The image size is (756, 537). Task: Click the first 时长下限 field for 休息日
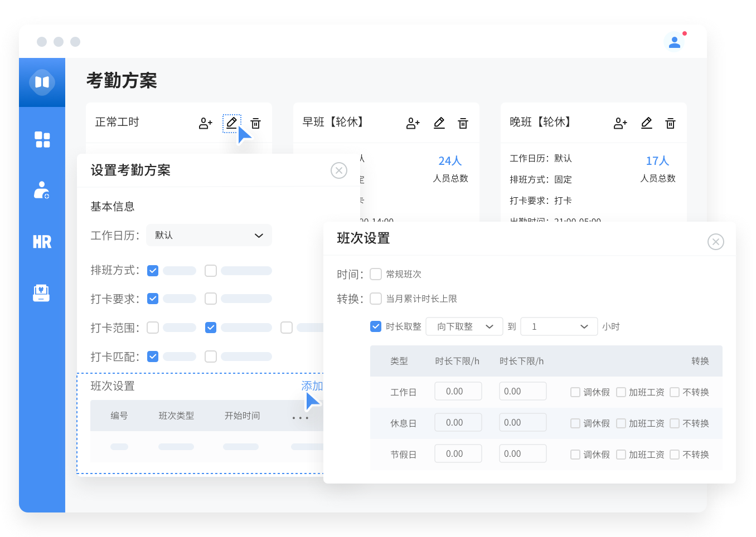pos(458,423)
